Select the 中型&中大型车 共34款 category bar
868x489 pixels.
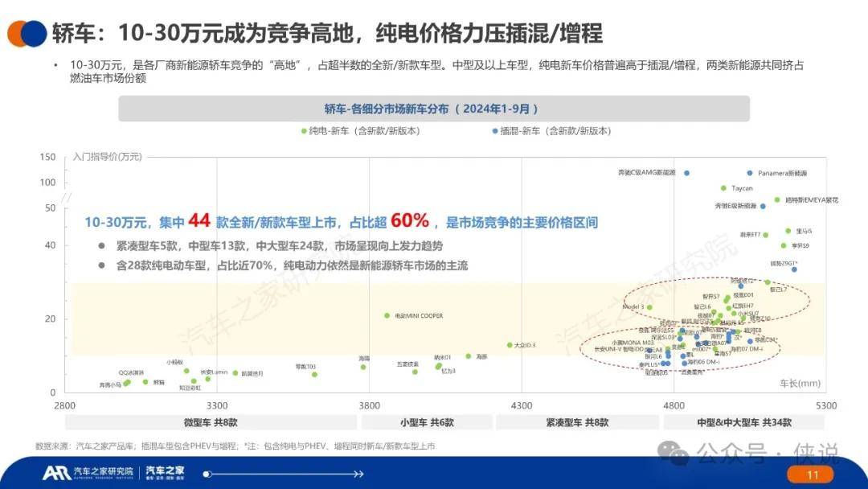point(744,422)
